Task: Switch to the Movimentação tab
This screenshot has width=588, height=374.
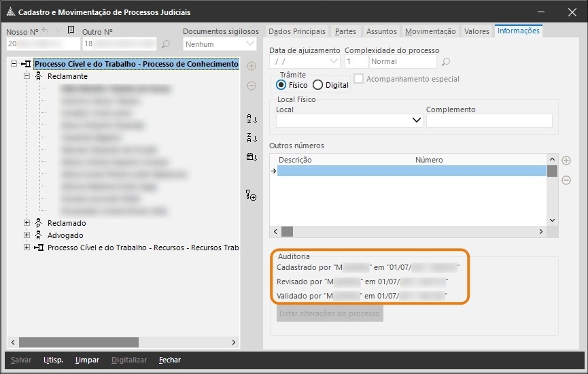Action: pos(430,31)
